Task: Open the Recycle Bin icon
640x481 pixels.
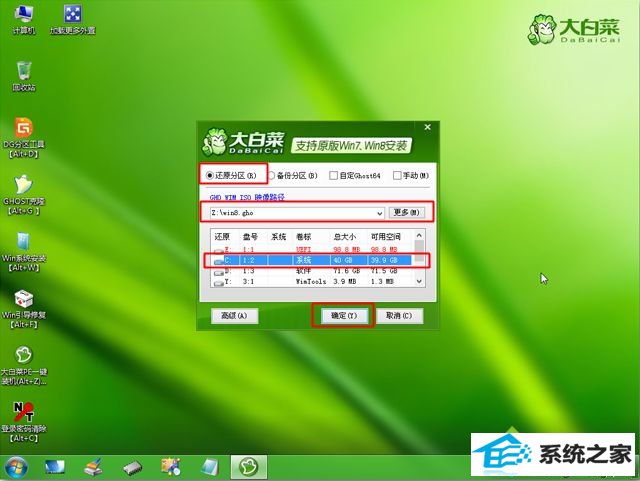Action: click(24, 76)
